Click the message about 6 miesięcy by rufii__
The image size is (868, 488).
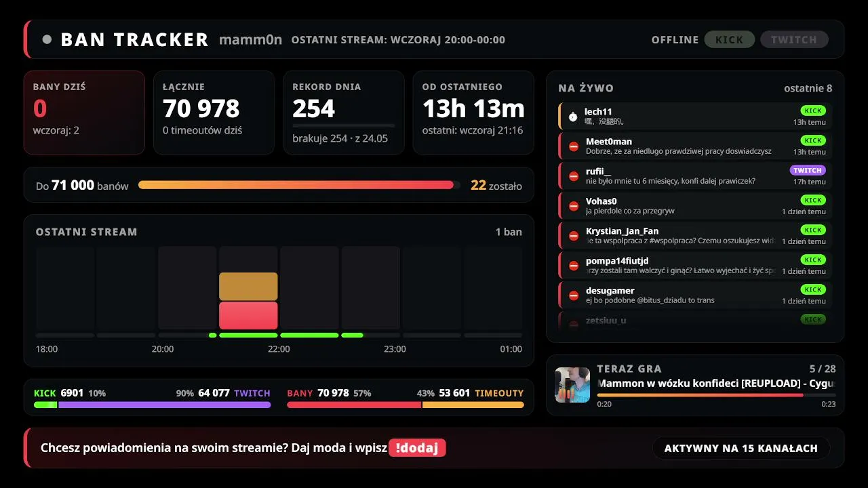[x=671, y=181]
